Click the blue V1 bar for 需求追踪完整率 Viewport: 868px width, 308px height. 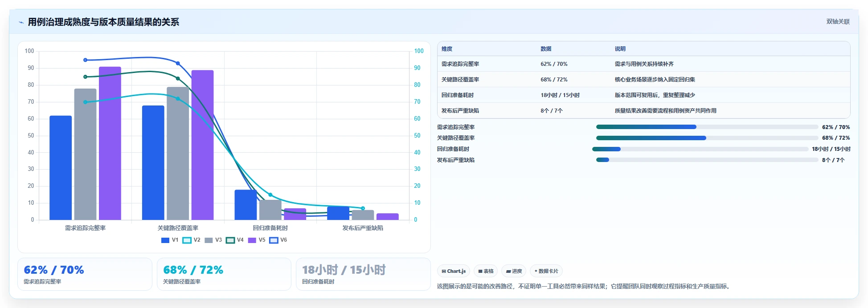pos(61,168)
